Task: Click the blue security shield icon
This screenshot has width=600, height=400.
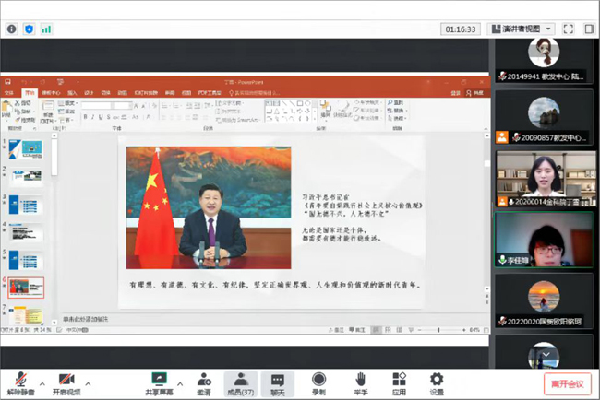Action: point(29,29)
